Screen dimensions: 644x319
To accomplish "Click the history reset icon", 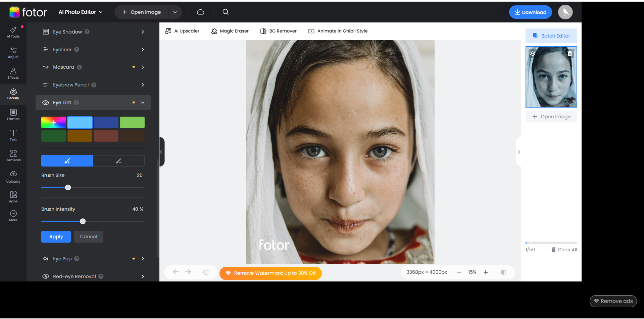I will point(206,272).
